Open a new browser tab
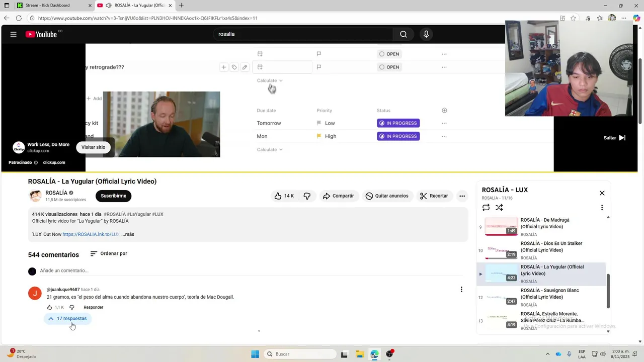Image resolution: width=644 pixels, height=362 pixels. 181,6
